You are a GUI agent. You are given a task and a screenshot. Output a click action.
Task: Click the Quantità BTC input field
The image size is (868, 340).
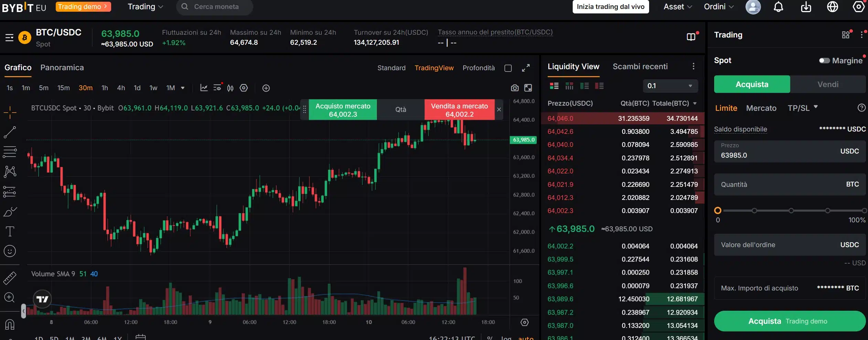[790, 184]
